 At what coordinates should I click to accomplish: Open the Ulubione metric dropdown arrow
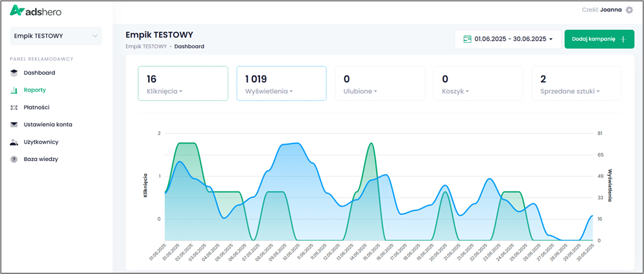[x=376, y=92]
